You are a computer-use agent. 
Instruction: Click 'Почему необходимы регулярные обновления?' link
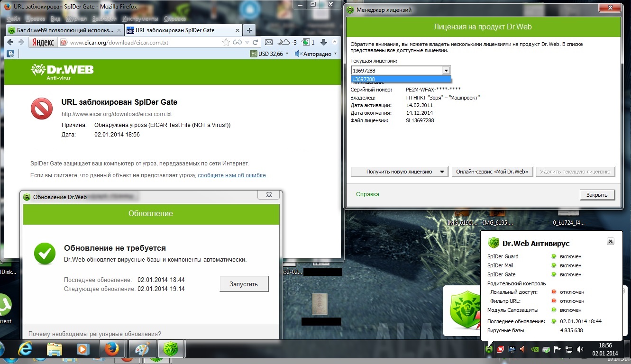[94, 334]
